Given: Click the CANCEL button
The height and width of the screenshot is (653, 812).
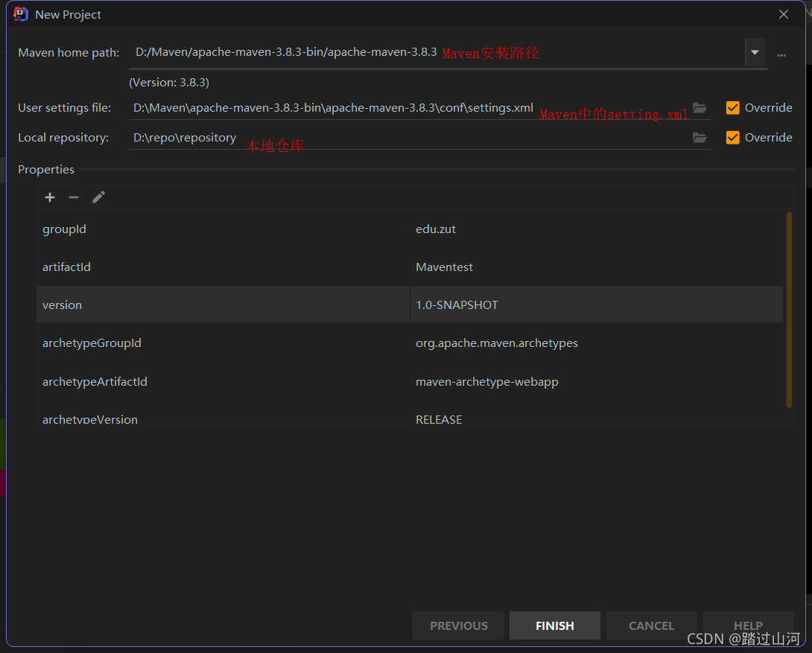Looking at the screenshot, I should 652,625.
